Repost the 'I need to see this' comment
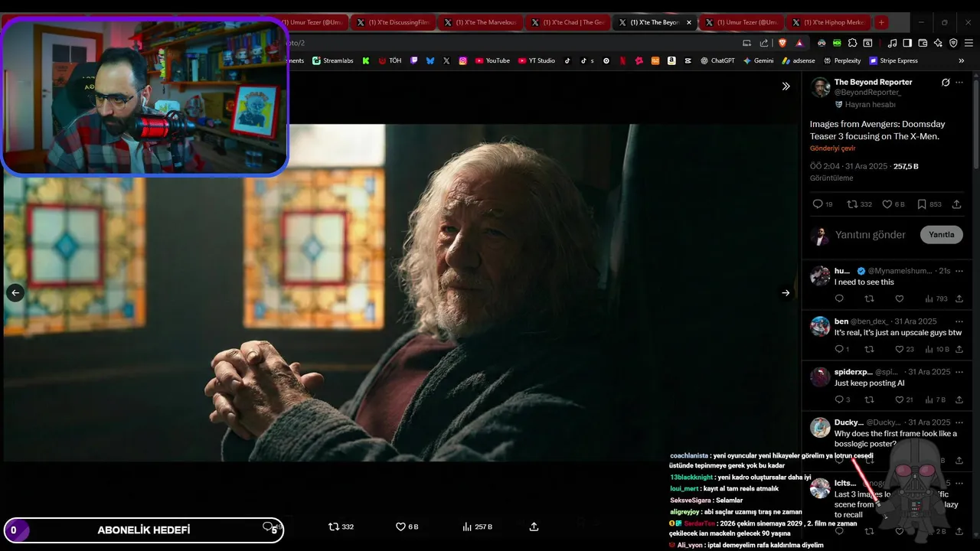The height and width of the screenshot is (551, 980). (x=869, y=298)
